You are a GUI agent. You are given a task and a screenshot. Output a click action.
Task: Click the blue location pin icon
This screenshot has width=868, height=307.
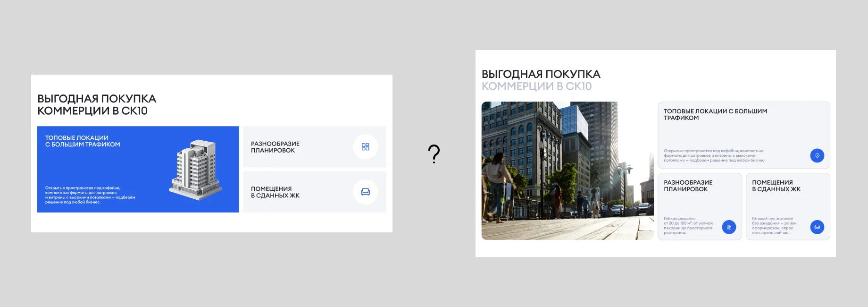click(817, 155)
